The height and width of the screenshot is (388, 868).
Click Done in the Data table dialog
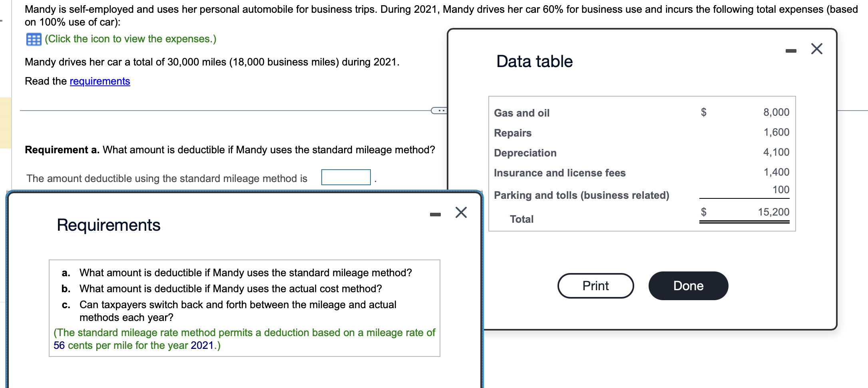tap(688, 286)
